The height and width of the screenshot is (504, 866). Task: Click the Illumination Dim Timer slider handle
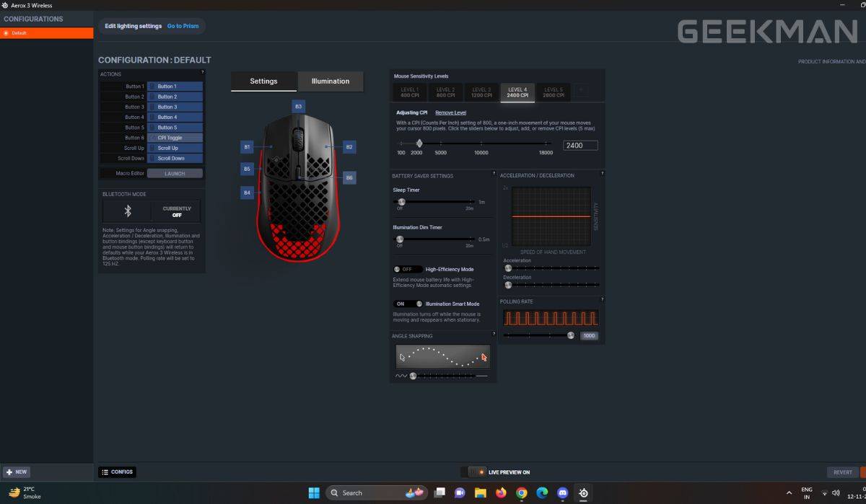click(399, 239)
